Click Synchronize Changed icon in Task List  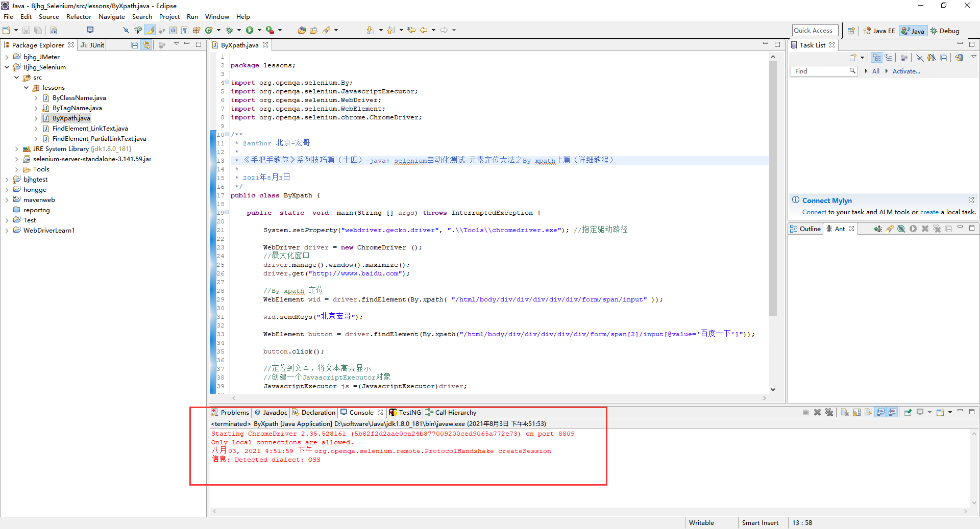[959, 58]
